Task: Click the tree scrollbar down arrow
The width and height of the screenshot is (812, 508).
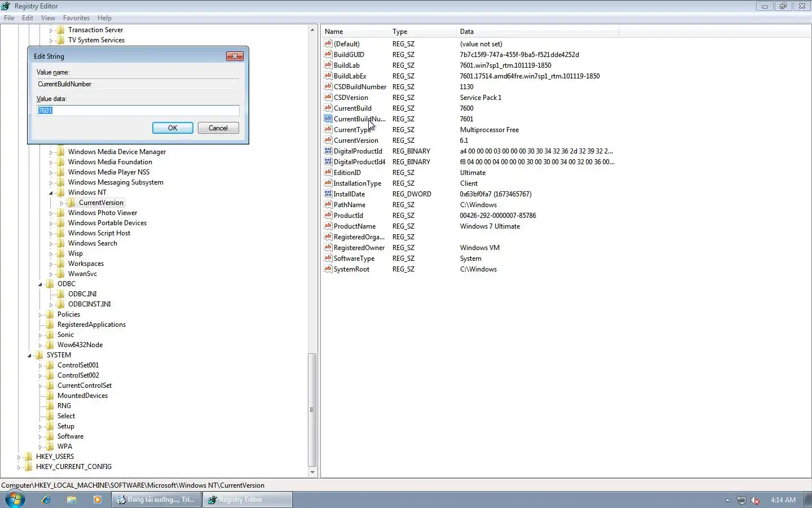Action: pyautogui.click(x=312, y=472)
